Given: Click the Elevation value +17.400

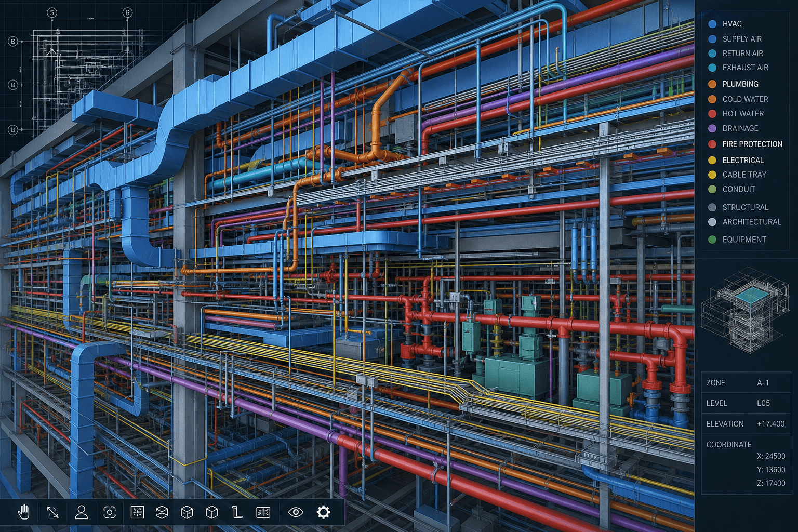Looking at the screenshot, I should 771,424.
